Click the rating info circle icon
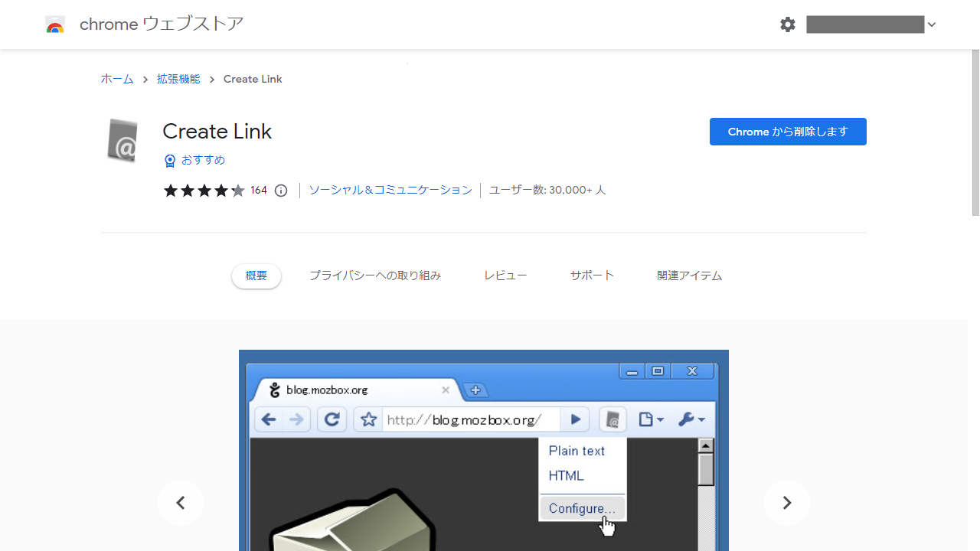The image size is (980, 551). point(281,191)
